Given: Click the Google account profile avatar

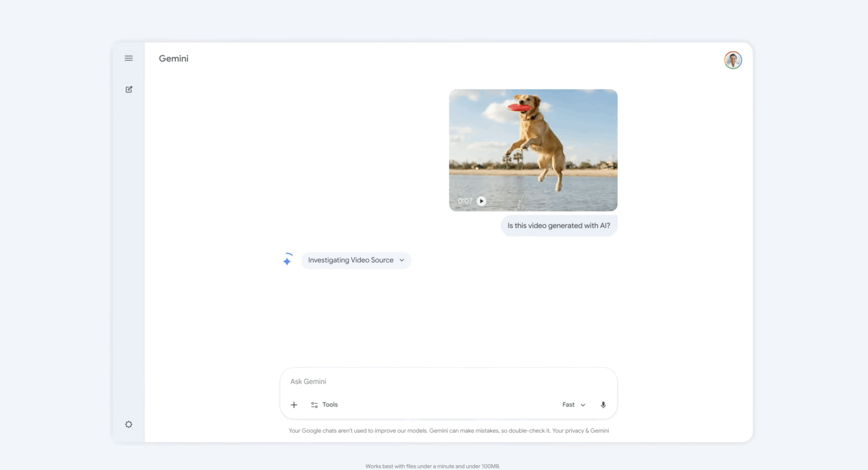Looking at the screenshot, I should pos(733,60).
